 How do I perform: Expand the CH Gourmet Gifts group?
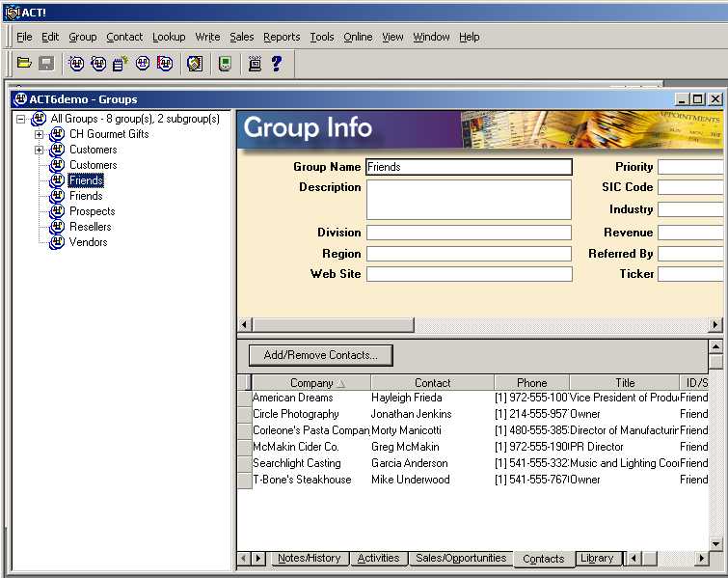(39, 135)
